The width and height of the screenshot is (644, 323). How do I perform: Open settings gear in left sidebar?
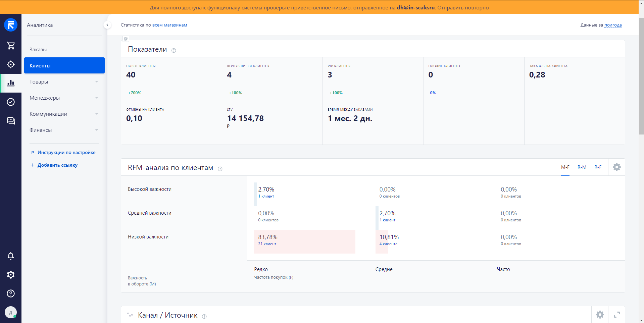[x=11, y=275]
